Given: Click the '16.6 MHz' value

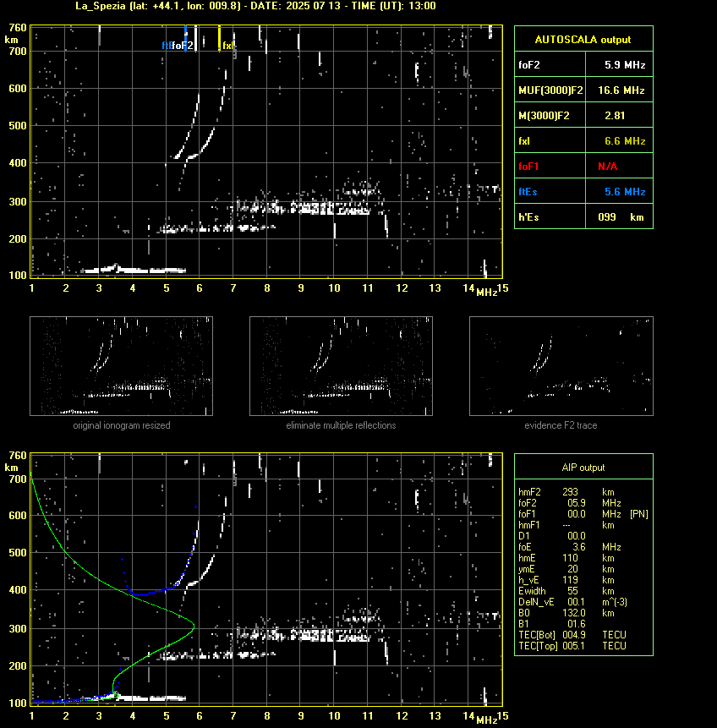Looking at the screenshot, I should pyautogui.click(x=621, y=90).
